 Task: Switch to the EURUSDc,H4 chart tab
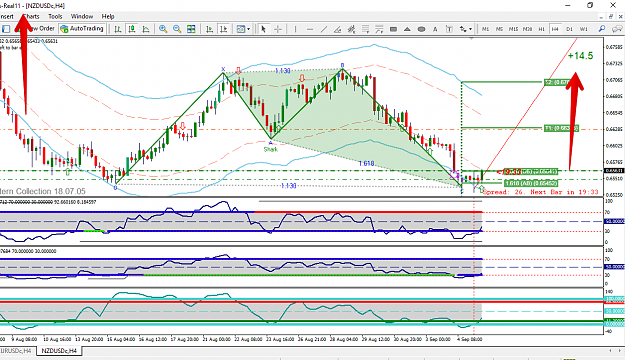pos(16,351)
